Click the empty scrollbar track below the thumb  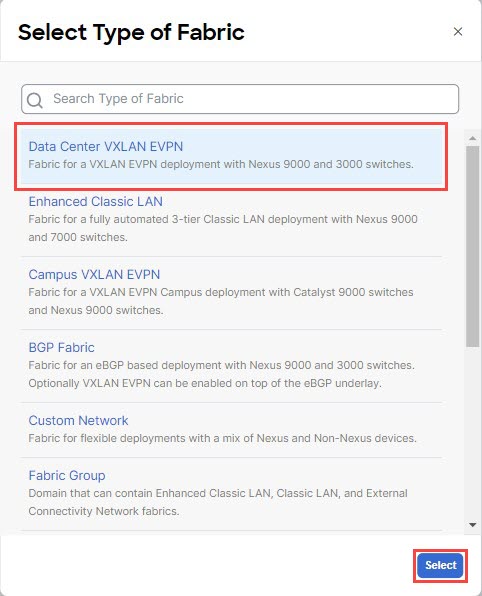click(x=472, y=433)
